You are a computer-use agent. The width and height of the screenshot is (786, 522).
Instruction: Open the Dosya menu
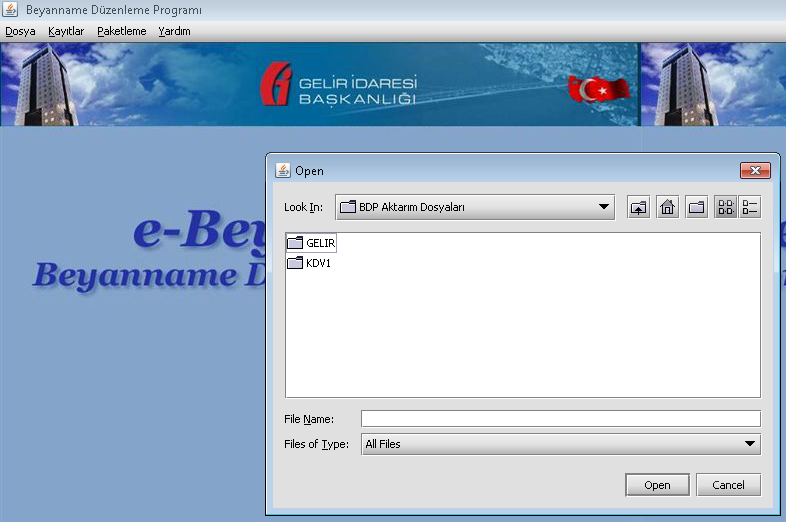(20, 31)
